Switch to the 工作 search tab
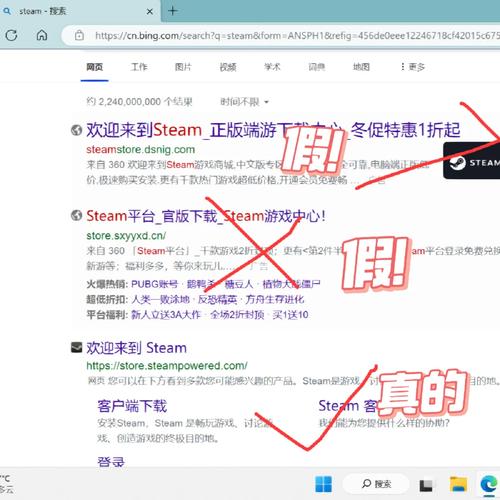The image size is (500, 500). point(139,67)
